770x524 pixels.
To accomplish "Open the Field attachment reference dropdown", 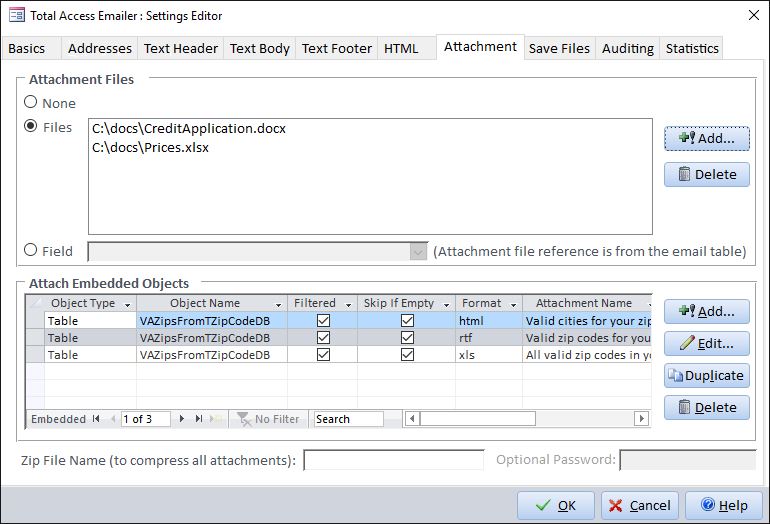I will click(419, 252).
